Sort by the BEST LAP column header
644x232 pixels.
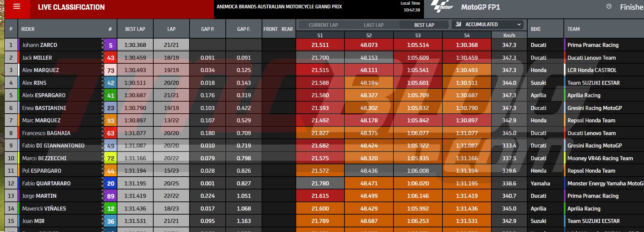pos(135,29)
